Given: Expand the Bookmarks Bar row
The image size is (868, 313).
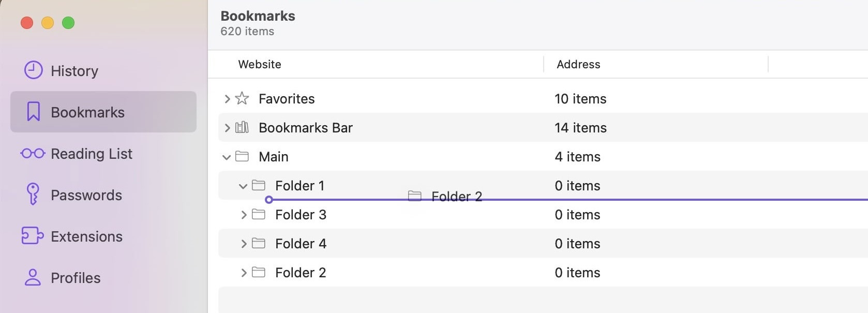Looking at the screenshot, I should click(227, 128).
